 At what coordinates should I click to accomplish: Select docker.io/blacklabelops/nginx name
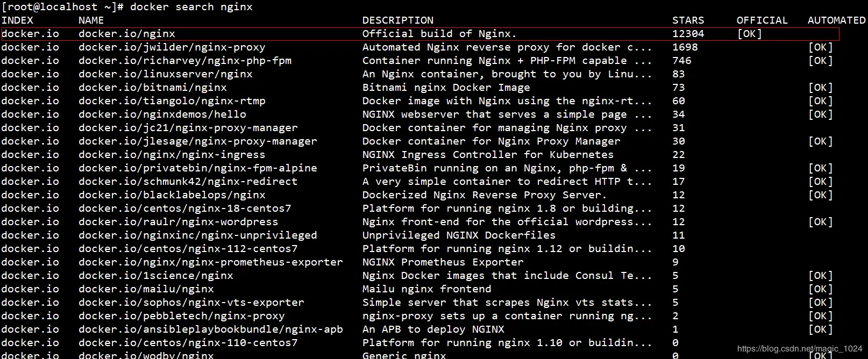(x=172, y=195)
